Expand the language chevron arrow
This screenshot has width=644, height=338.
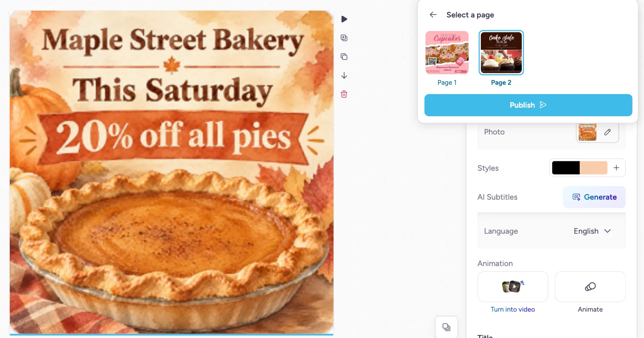tap(608, 231)
